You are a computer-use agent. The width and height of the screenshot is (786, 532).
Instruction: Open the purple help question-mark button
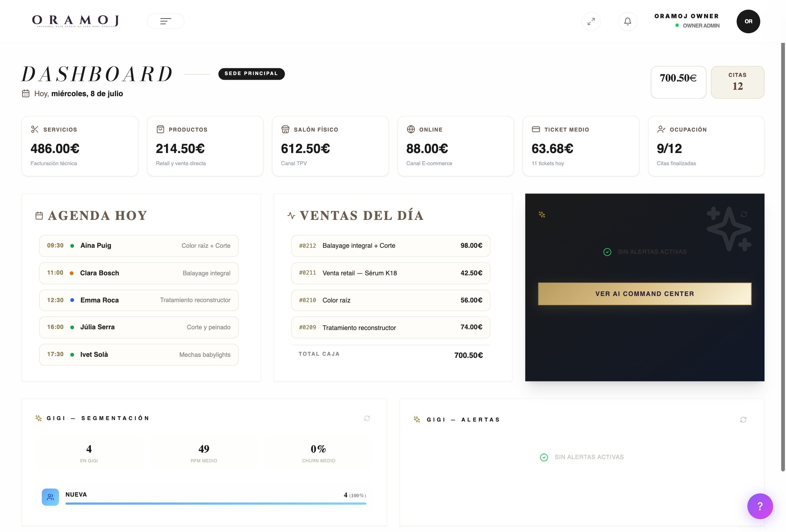pyautogui.click(x=760, y=506)
